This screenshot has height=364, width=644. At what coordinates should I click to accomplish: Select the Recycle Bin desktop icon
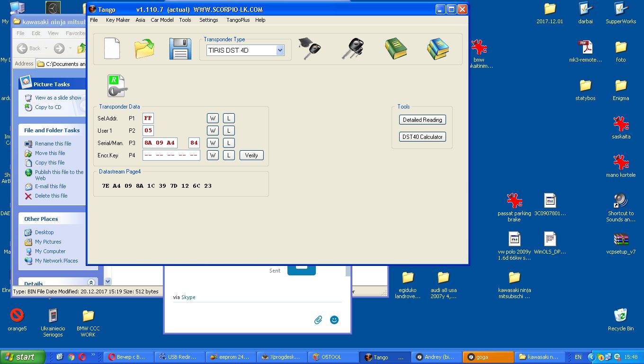pyautogui.click(x=621, y=319)
